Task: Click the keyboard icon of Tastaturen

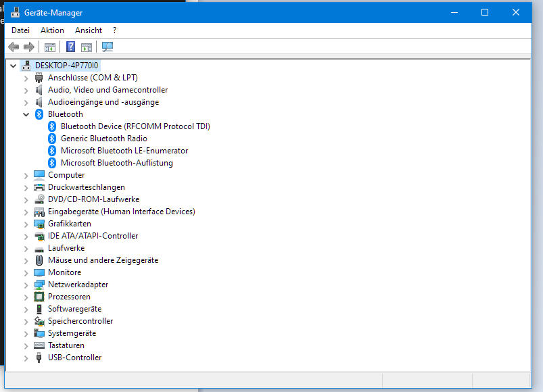Action: [39, 345]
